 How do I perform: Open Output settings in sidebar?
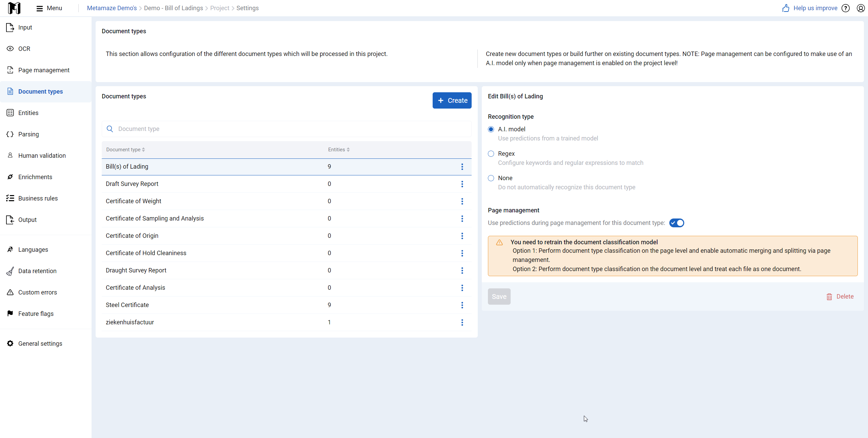[46, 220]
